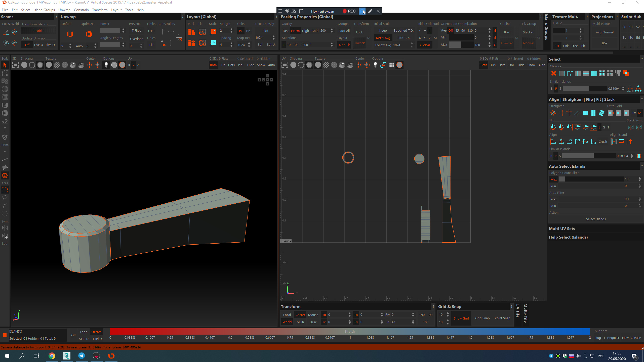The image size is (644, 362).
Task: Step the Map Rez 1024 spinner
Action: (249, 45)
